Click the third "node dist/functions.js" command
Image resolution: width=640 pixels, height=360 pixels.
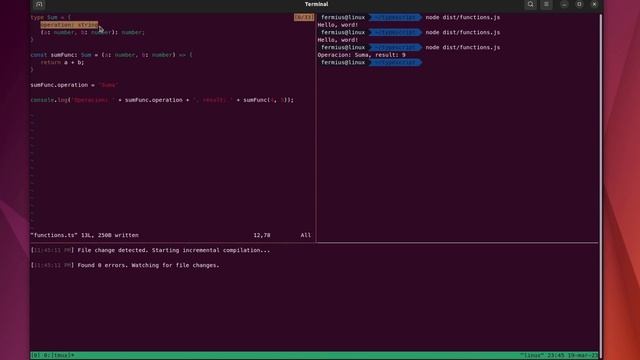(x=462, y=47)
